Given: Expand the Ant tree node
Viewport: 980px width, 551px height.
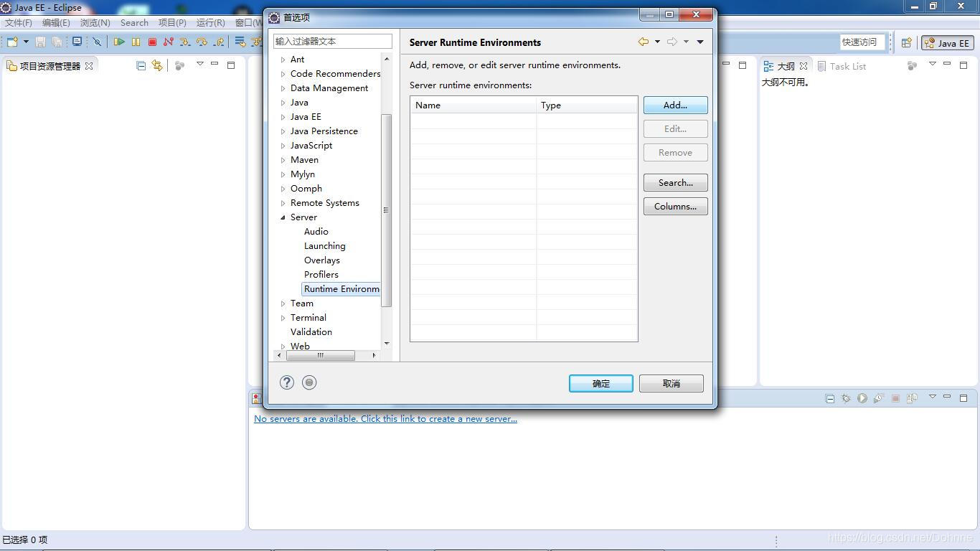Looking at the screenshot, I should [283, 60].
